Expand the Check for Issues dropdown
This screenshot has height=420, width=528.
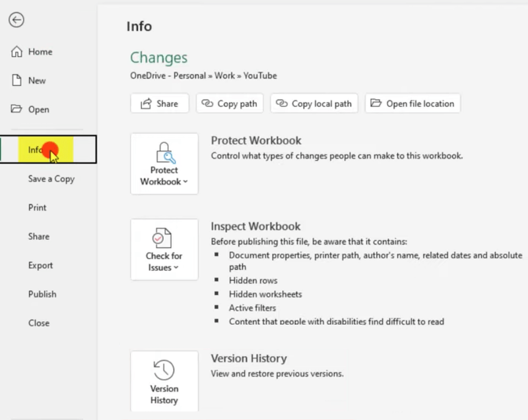(164, 249)
